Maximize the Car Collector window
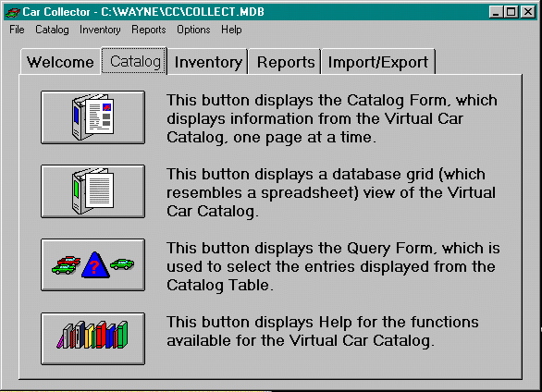542x392 pixels. tap(511, 12)
